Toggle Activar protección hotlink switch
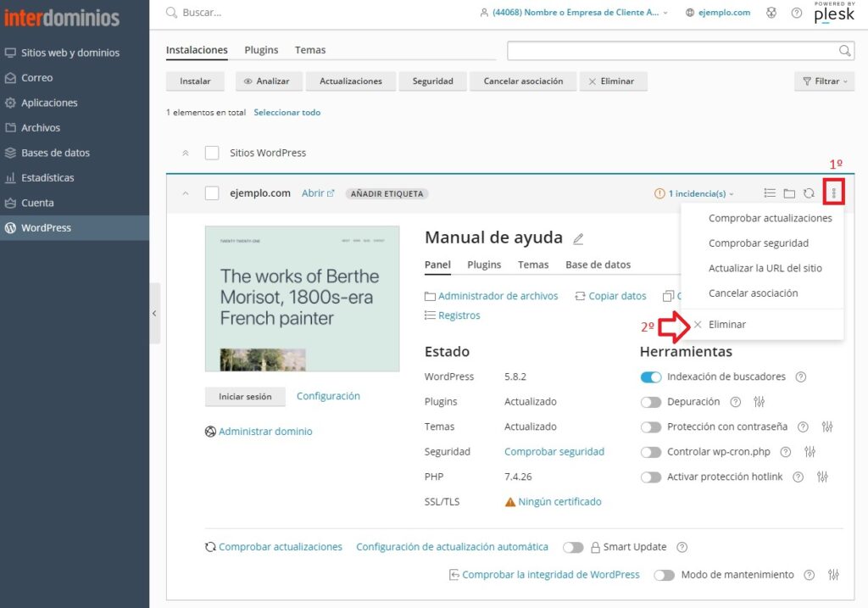The height and width of the screenshot is (608, 868). tap(651, 477)
